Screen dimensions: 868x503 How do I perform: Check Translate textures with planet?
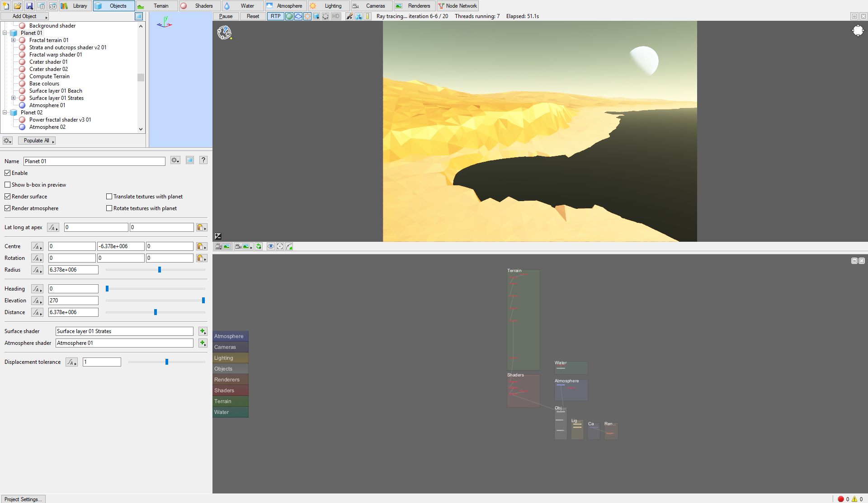click(x=109, y=197)
